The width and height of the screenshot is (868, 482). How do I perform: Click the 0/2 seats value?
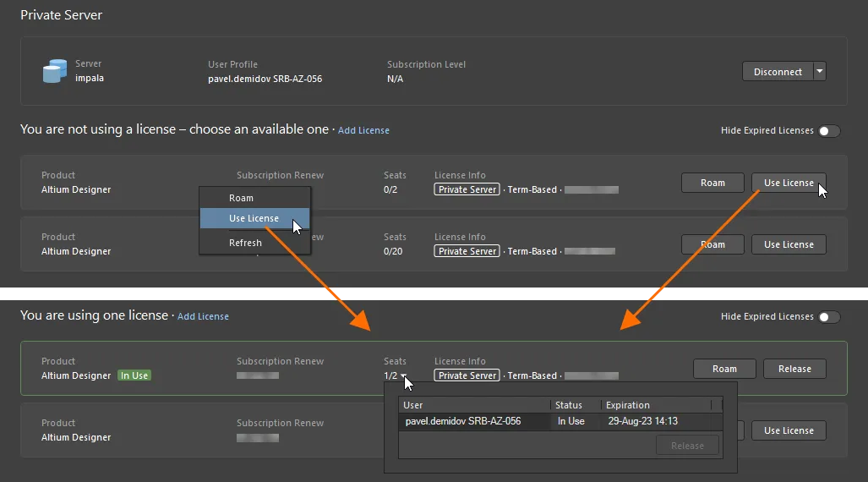[x=390, y=189]
